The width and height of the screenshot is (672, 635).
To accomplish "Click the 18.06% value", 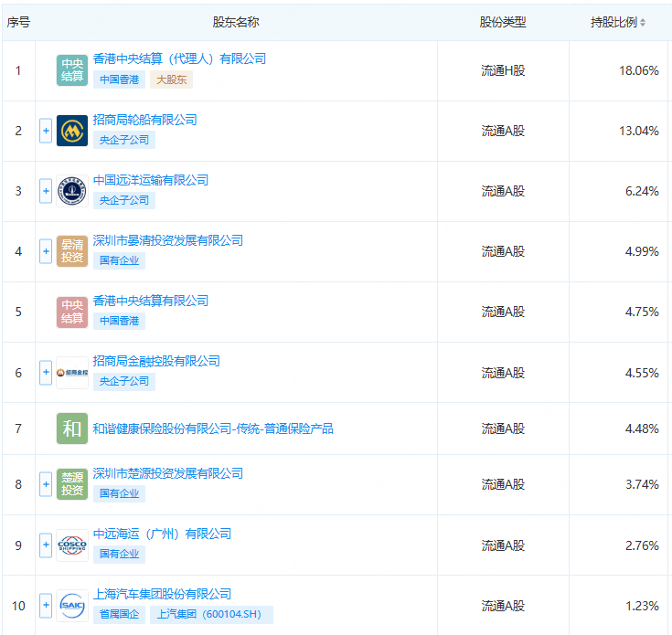I will tap(638, 70).
